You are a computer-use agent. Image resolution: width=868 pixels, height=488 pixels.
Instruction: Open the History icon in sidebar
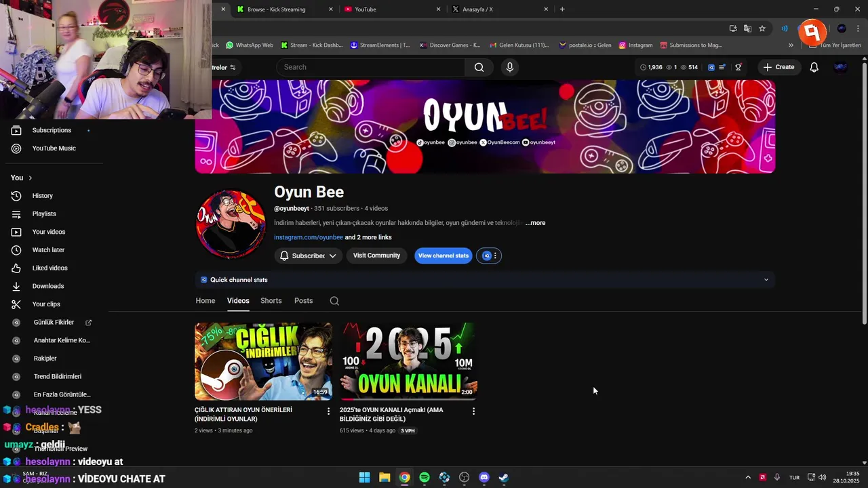16,196
